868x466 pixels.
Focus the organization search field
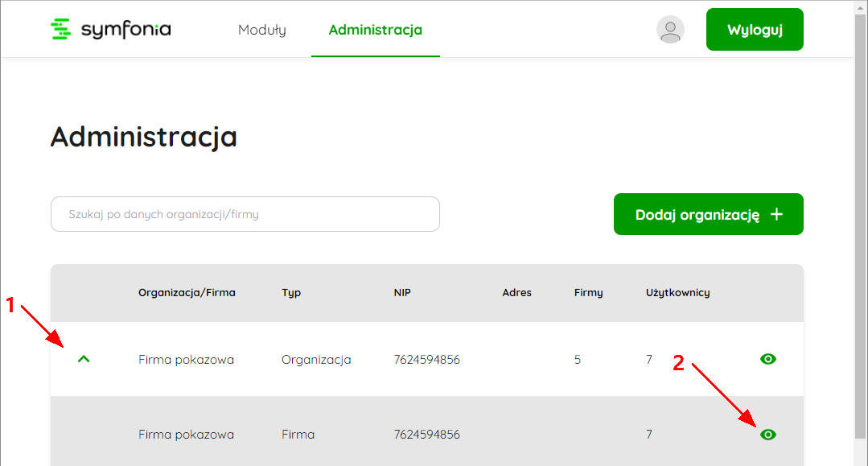tap(245, 214)
